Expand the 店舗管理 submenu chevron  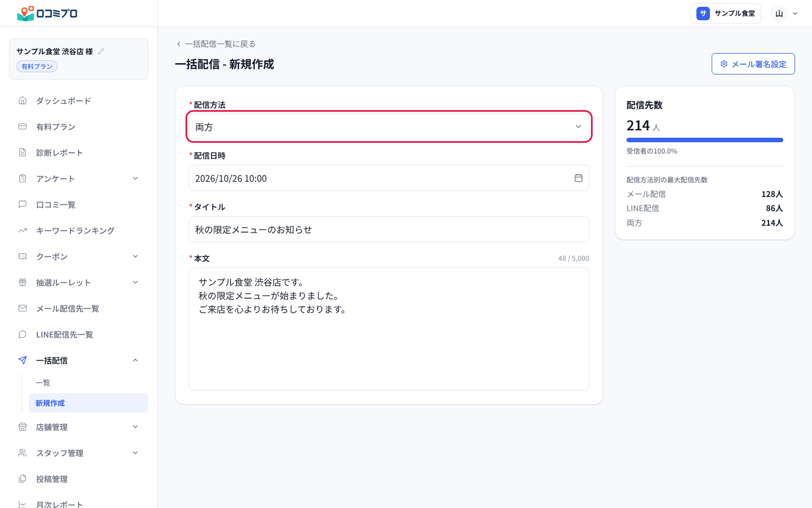point(135,427)
